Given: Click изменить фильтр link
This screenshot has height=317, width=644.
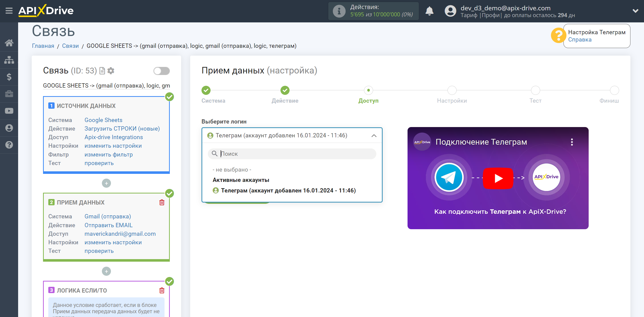Looking at the screenshot, I should click(x=109, y=154).
